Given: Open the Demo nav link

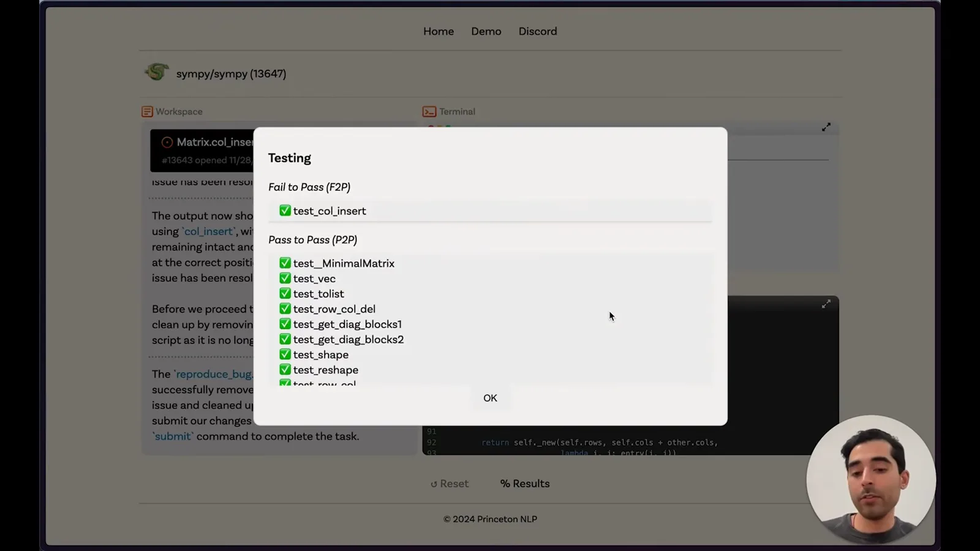Looking at the screenshot, I should pos(486,31).
